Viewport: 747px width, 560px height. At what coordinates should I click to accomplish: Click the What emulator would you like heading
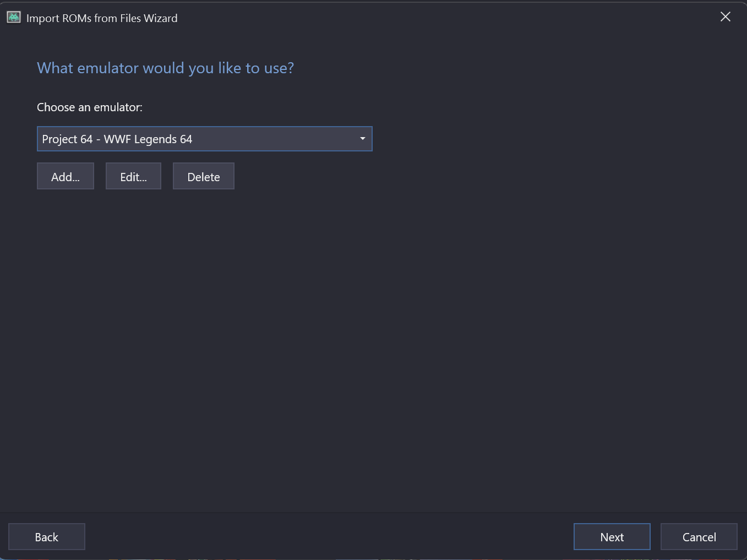[165, 68]
